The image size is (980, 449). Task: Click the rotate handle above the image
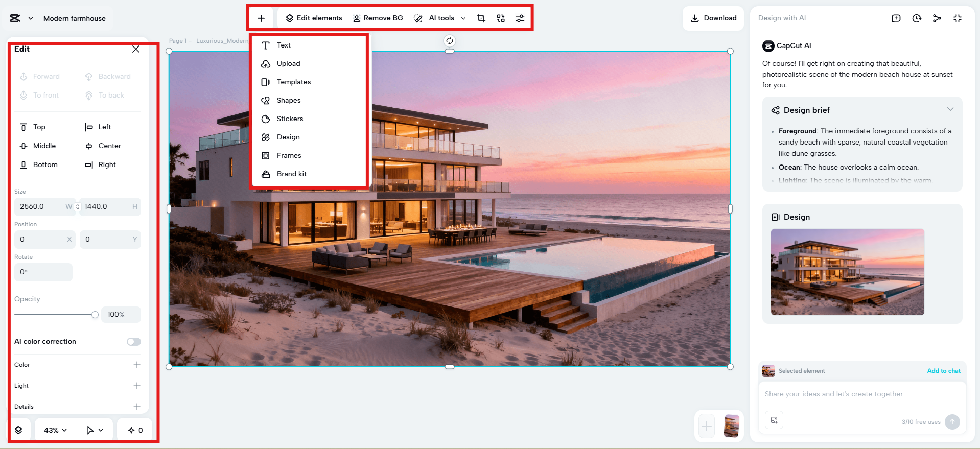449,41
